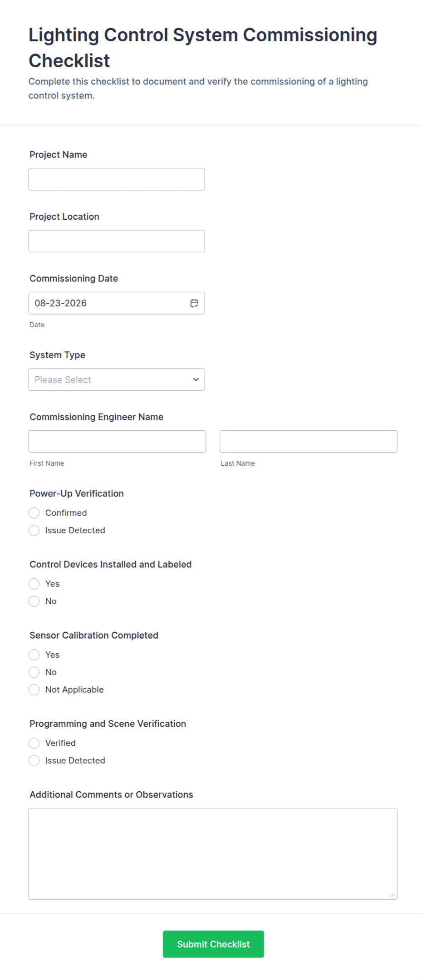422x980 pixels.
Task: Select Yes for Sensor Calibration Completed
Action: coord(34,655)
